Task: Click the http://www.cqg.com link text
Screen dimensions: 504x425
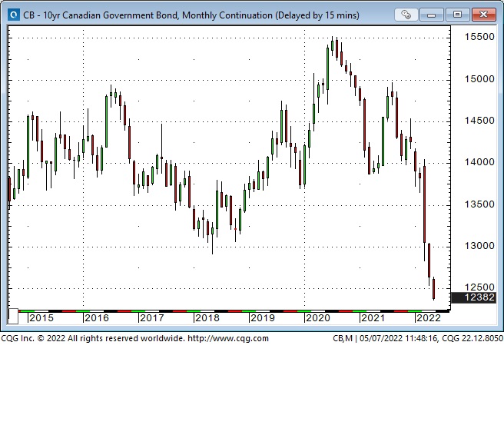Action: [x=228, y=338]
